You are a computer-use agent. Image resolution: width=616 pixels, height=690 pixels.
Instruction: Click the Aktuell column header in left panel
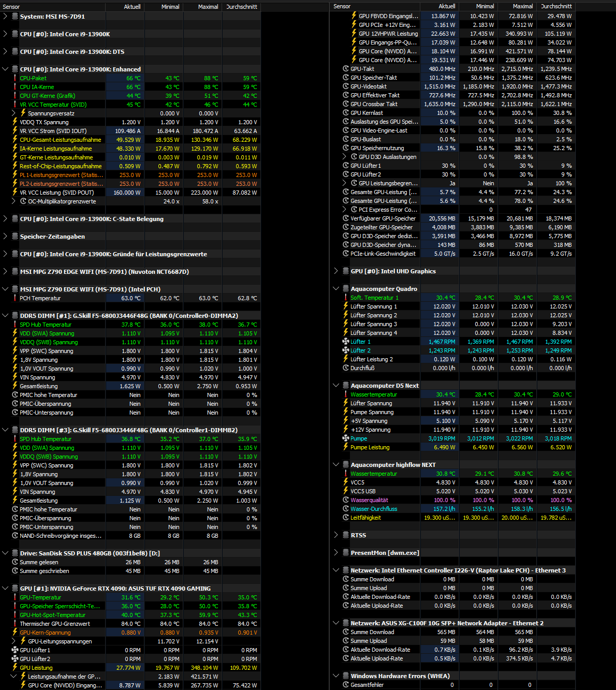pos(125,7)
